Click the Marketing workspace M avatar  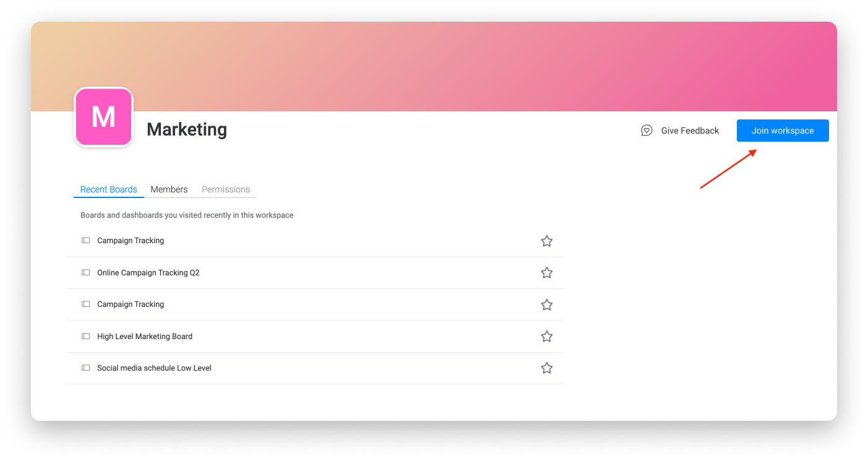click(x=103, y=117)
